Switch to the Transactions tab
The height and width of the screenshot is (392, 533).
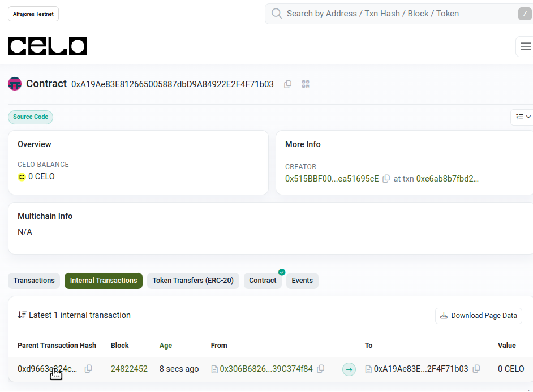(34, 281)
